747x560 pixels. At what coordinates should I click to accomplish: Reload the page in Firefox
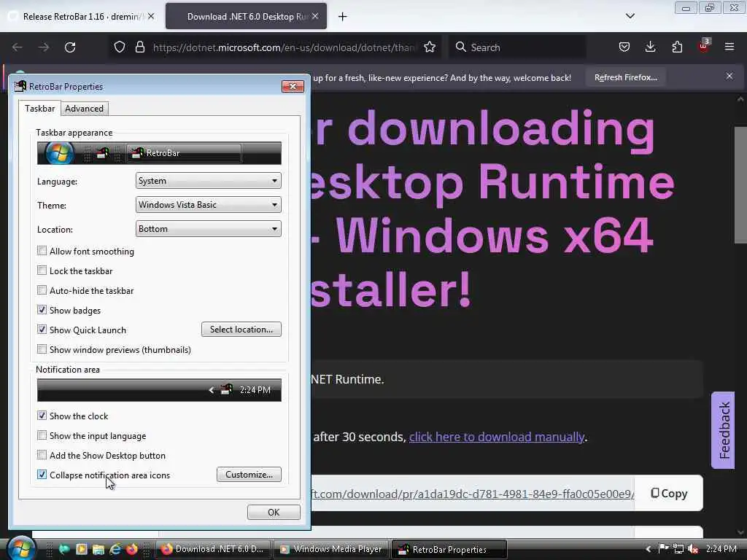[x=70, y=47]
